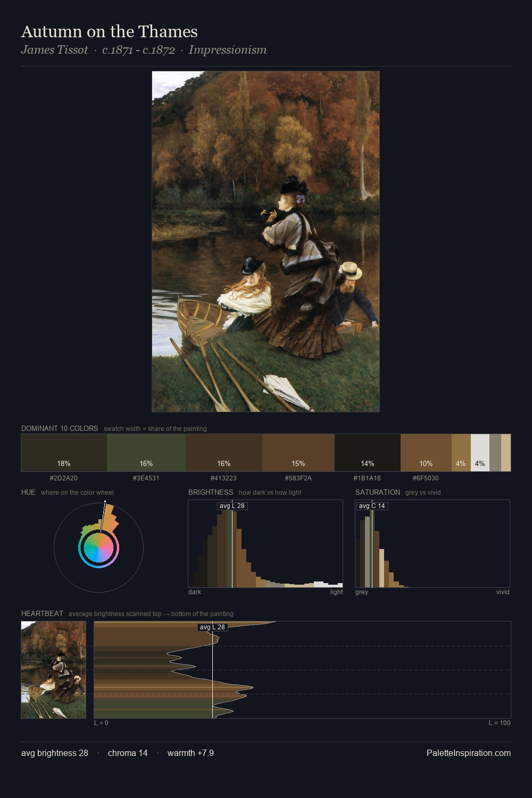Screen dimensions: 532x798
Task: Select the near-black #1B1A16 swatch at 14%
Action: pos(368,453)
